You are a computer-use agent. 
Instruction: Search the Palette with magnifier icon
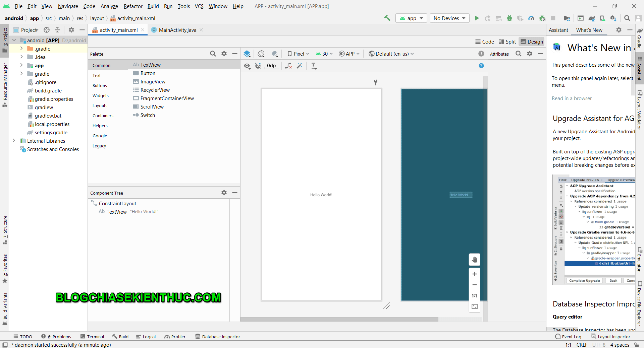[213, 54]
